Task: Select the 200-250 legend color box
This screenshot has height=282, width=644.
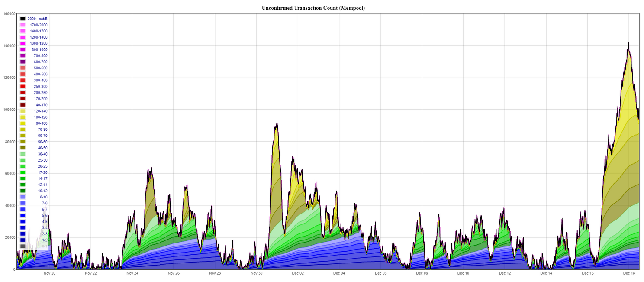Action: point(23,93)
